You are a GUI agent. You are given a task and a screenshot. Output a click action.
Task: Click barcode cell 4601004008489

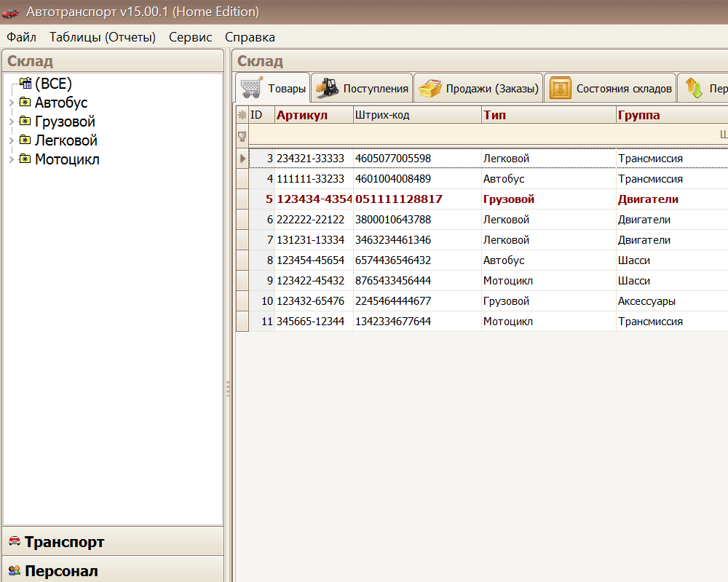(417, 179)
